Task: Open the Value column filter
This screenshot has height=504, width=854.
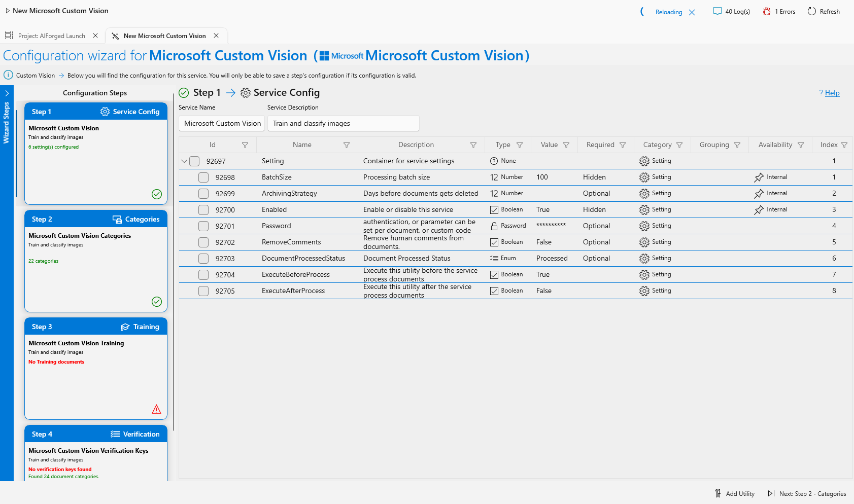Action: pos(566,145)
